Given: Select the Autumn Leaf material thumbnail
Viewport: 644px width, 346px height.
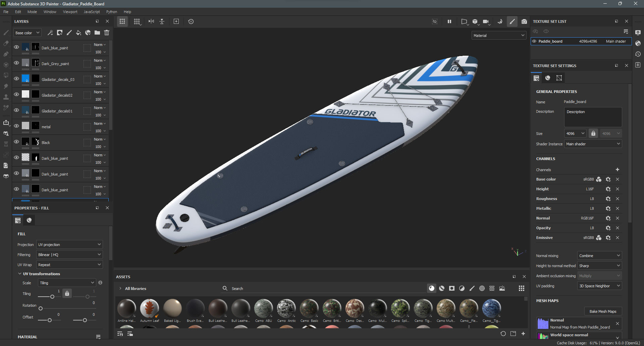Looking at the screenshot, I should (150, 308).
